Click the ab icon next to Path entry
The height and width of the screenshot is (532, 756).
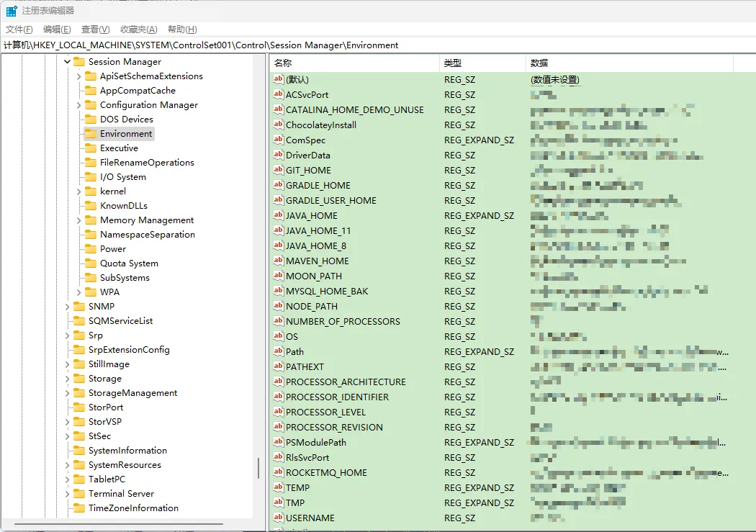tap(278, 352)
